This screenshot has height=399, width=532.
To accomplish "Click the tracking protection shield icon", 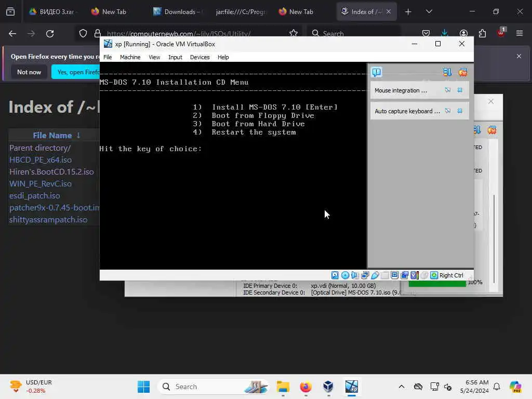I will coord(83,33).
